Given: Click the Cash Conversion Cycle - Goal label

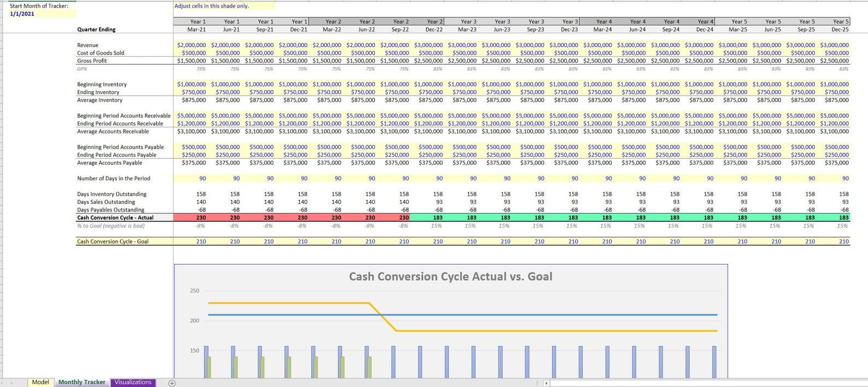Looking at the screenshot, I should (x=113, y=241).
